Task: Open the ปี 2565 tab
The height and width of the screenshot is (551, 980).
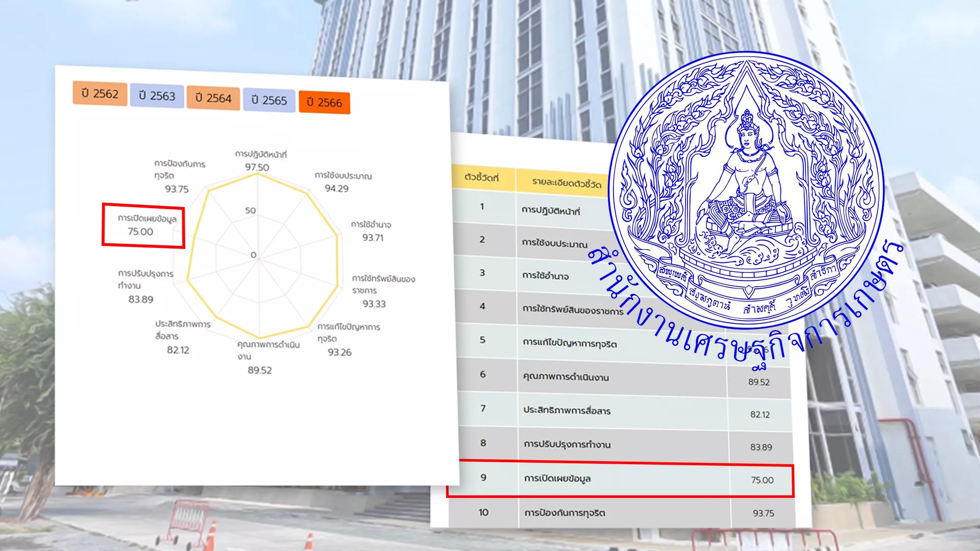Action: coord(269,101)
